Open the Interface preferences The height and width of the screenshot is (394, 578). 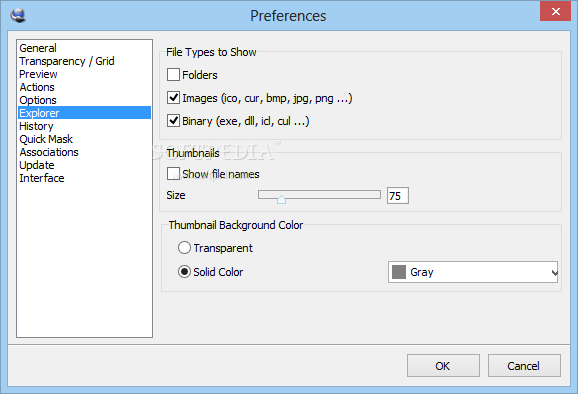tap(42, 178)
